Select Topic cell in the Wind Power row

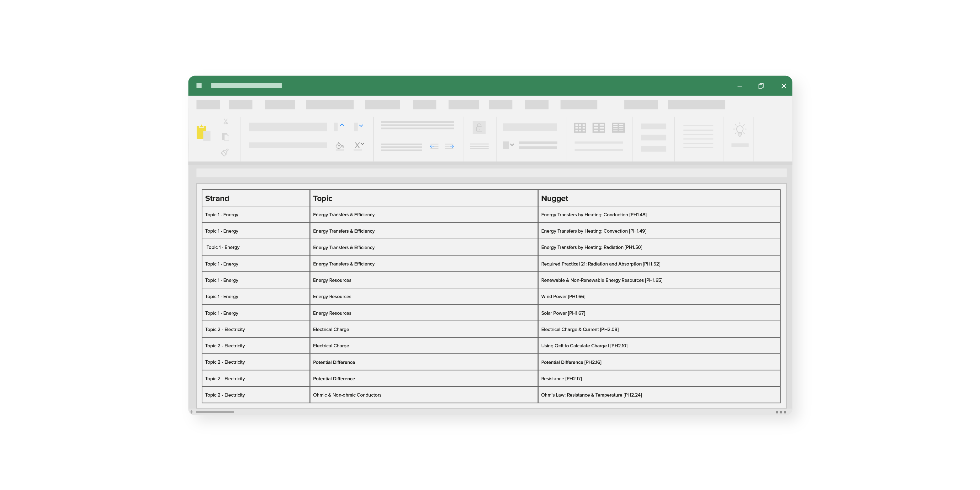(x=424, y=296)
